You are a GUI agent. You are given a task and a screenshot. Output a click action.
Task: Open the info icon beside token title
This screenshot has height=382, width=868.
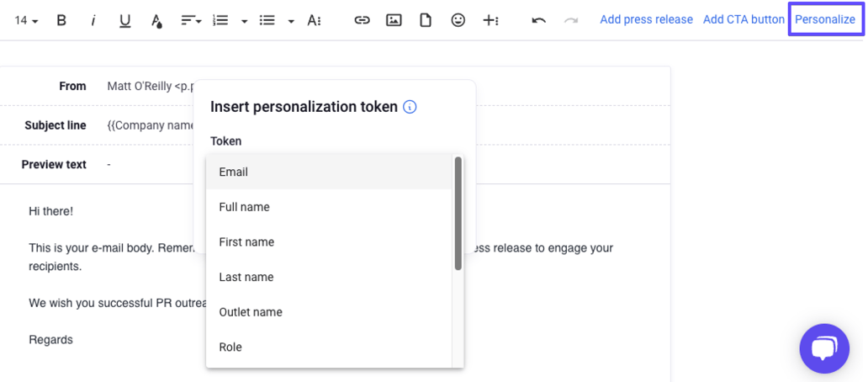click(x=410, y=107)
